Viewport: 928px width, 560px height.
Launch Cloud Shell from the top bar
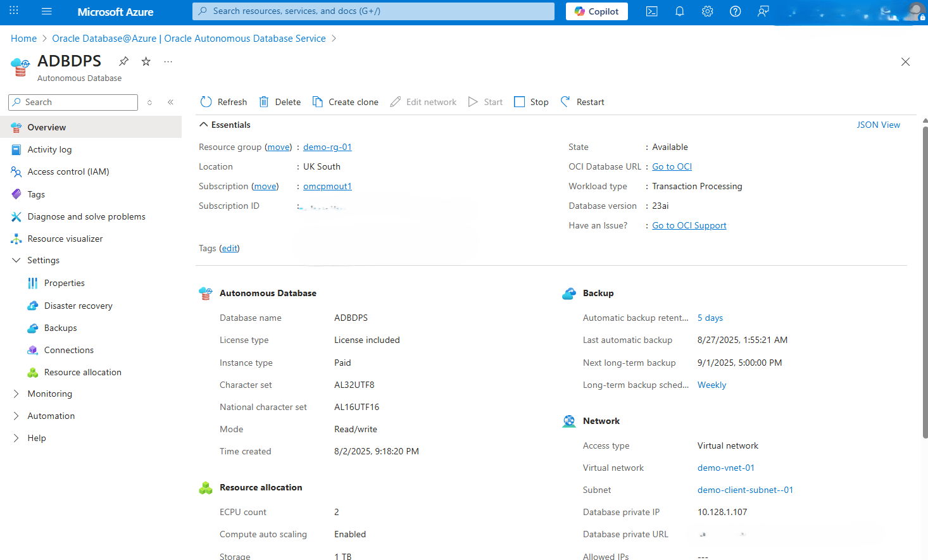[651, 11]
